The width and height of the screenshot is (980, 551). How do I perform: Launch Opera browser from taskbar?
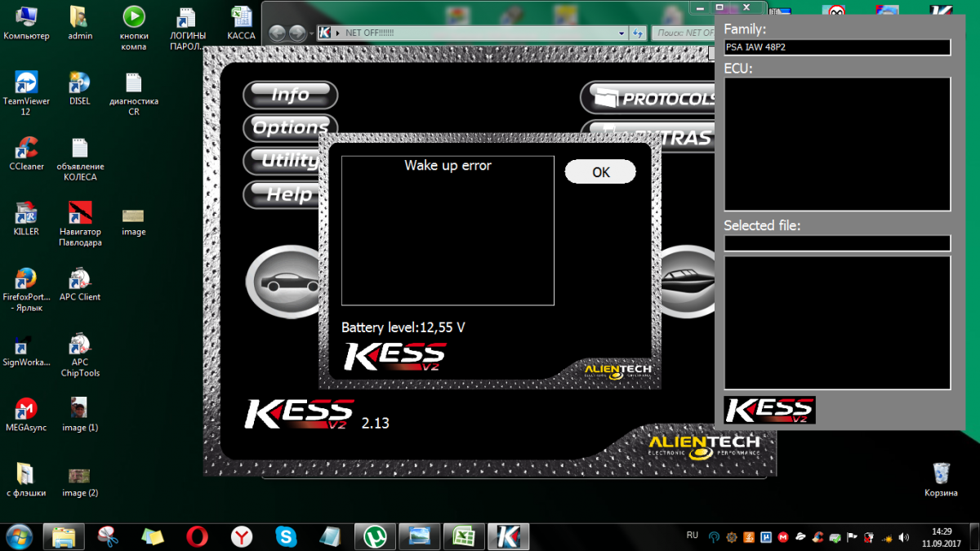(197, 536)
